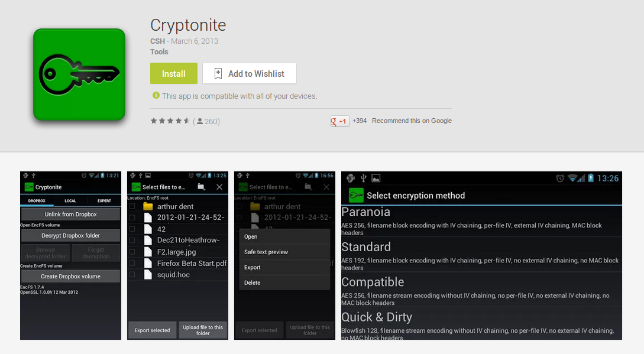
Task: Tap the battery icon next to 13:26
Action: [591, 178]
